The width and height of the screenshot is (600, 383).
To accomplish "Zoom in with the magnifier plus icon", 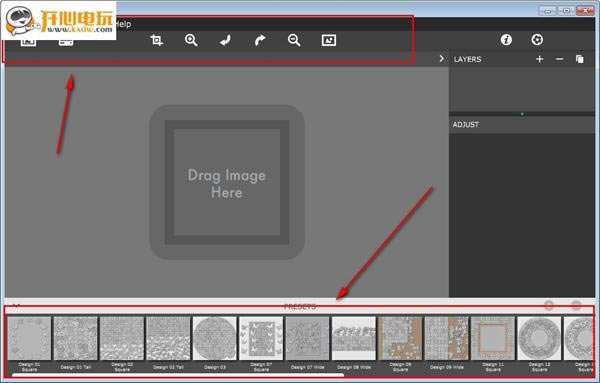I will [191, 40].
